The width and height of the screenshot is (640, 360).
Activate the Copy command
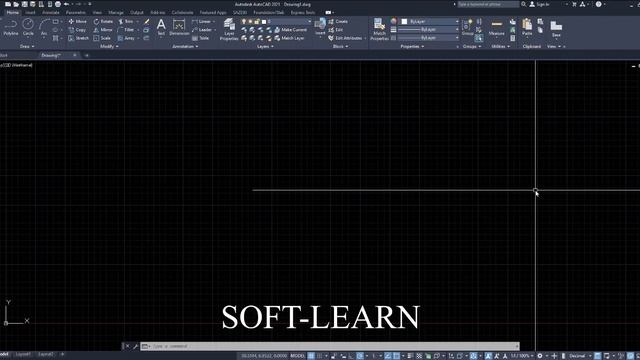coord(77,30)
